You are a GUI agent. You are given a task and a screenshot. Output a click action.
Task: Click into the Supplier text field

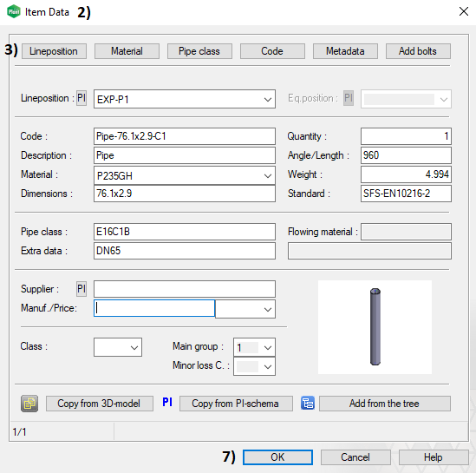(185, 289)
